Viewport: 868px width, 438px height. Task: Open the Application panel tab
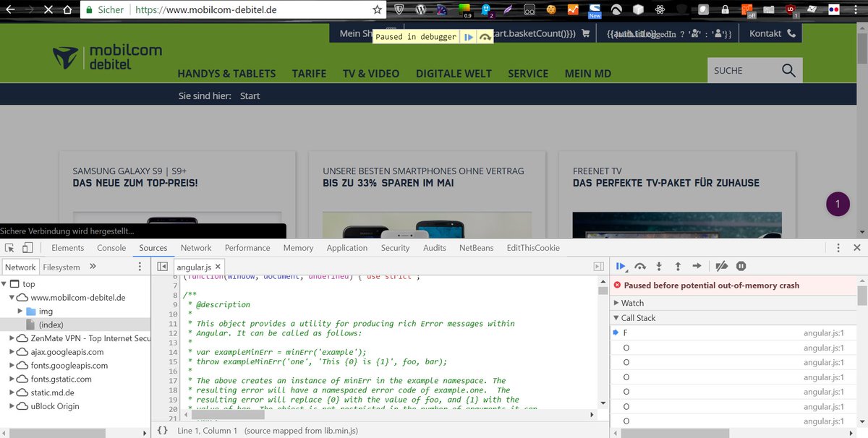coord(347,248)
